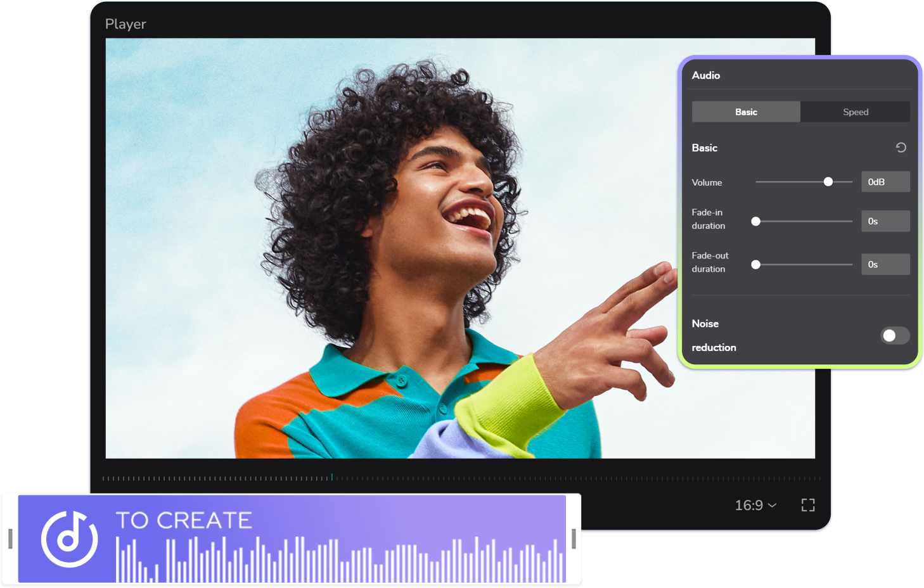Image resolution: width=924 pixels, height=588 pixels.
Task: Click the music note icon on audio clip
Action: pos(69,539)
